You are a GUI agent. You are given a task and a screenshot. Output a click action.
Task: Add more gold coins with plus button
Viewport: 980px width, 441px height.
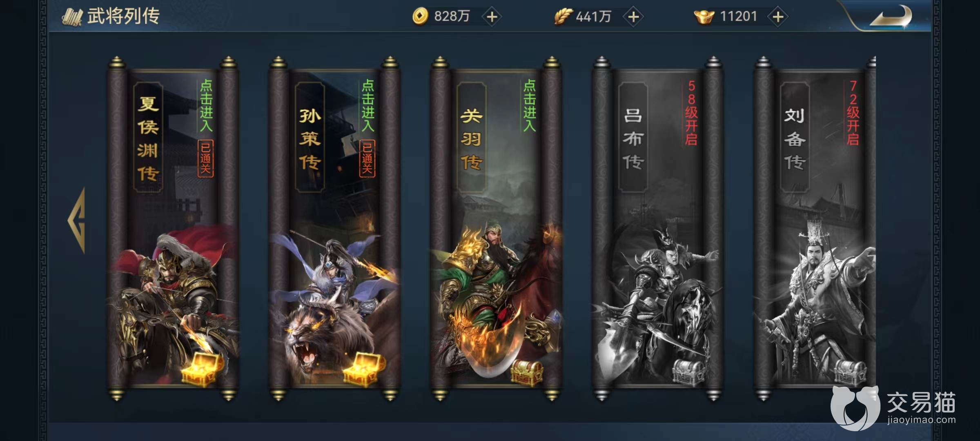[x=492, y=17]
